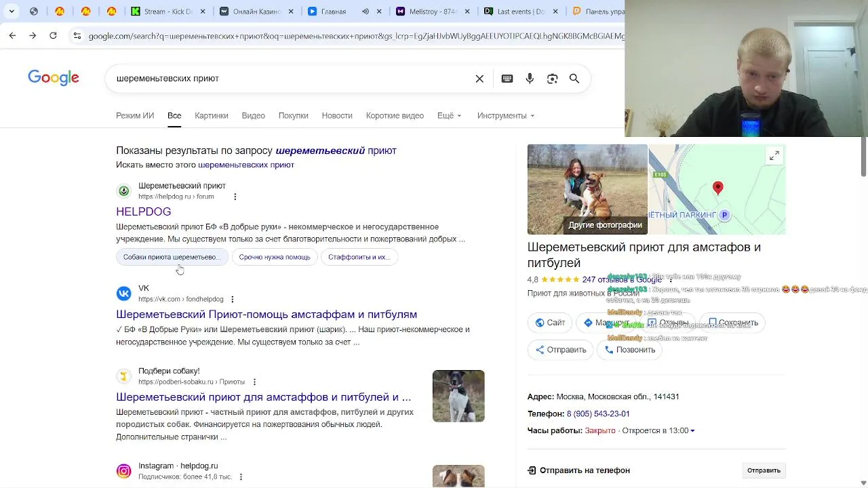
Task: Call phone number 8 (905) 543-23-01
Action: [x=598, y=413]
